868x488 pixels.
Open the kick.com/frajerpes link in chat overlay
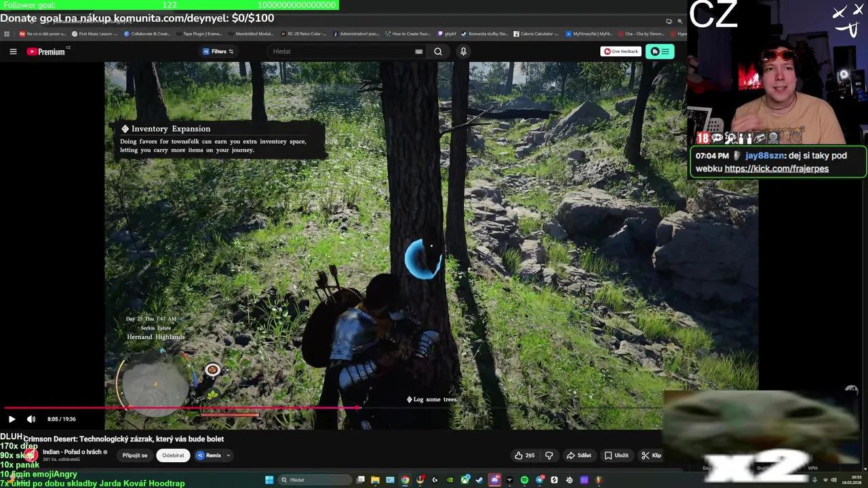[x=776, y=169]
